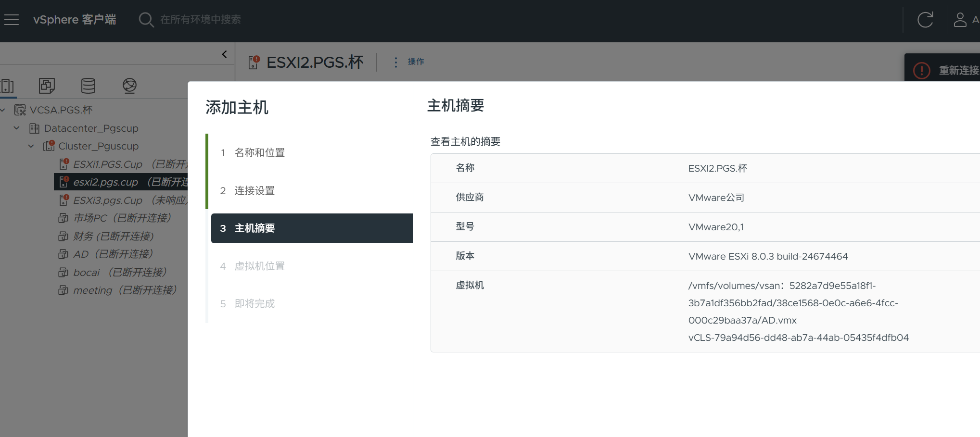The width and height of the screenshot is (980, 437).
Task: Click host name value ESXI2.PGS.杯 in summary
Action: click(x=717, y=168)
